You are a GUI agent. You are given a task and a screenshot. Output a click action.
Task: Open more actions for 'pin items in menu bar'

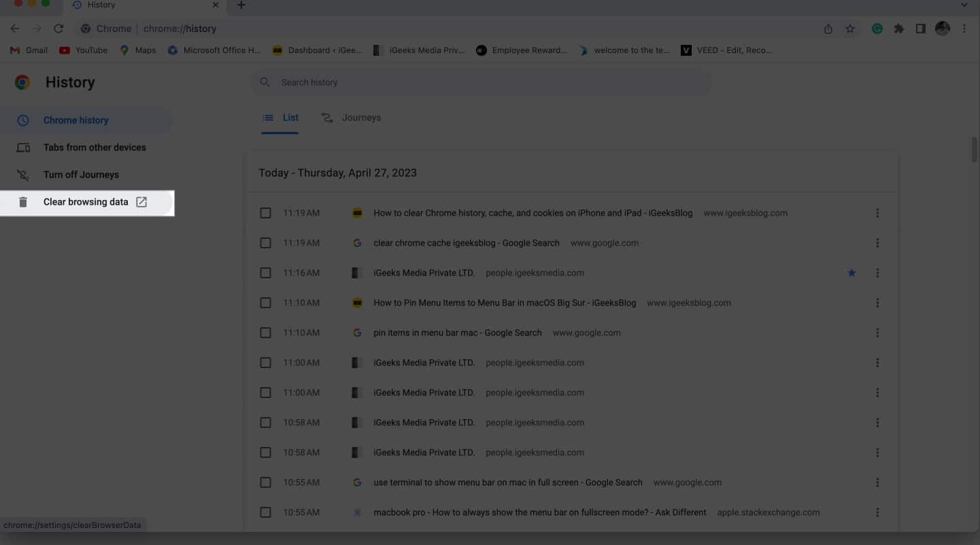(877, 333)
